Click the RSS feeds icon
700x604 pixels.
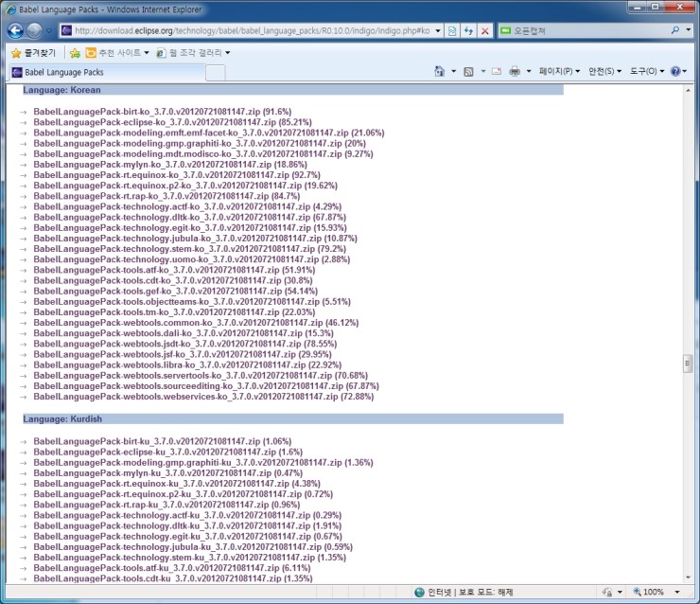point(468,72)
